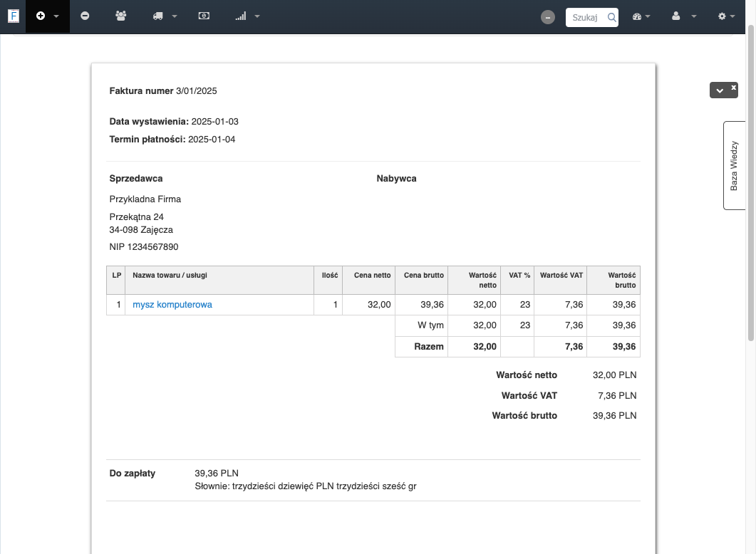This screenshot has height=554, width=756.
Task: Click the page vertical scrollbar
Action: pyautogui.click(x=751, y=183)
